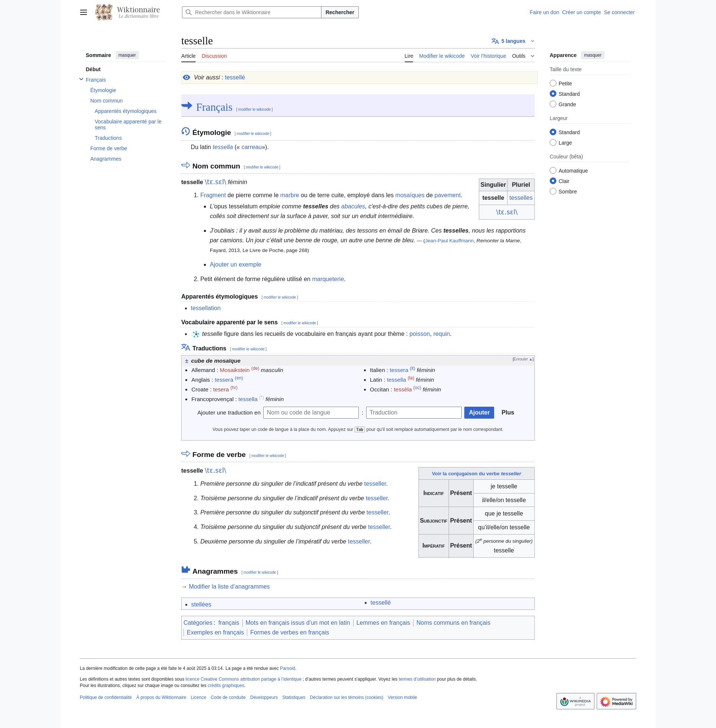The width and height of the screenshot is (716, 728).
Task: Expand the Outils dropdown menu
Action: pos(523,56)
